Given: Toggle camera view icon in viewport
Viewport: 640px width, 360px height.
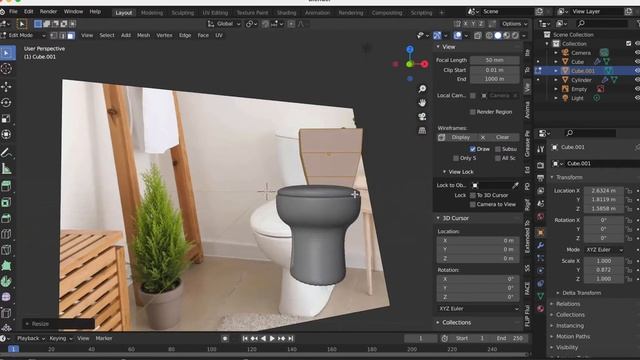Looking at the screenshot, I should click(422, 116).
